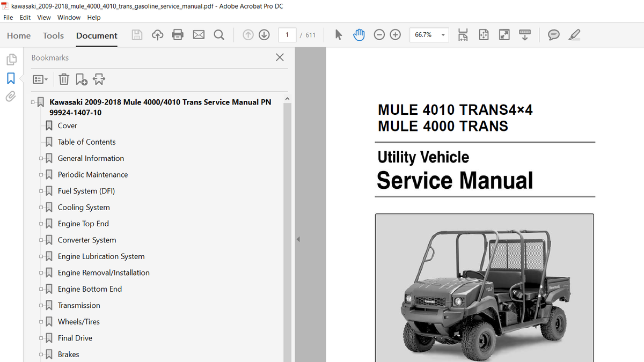Zoom out with minus icon
This screenshot has height=362, width=644.
pyautogui.click(x=379, y=35)
